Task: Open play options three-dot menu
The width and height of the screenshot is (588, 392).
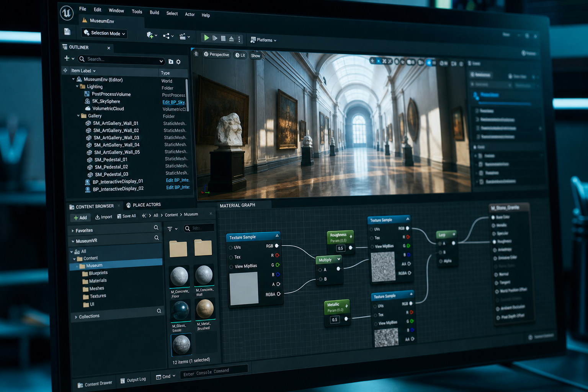Action: [x=239, y=39]
